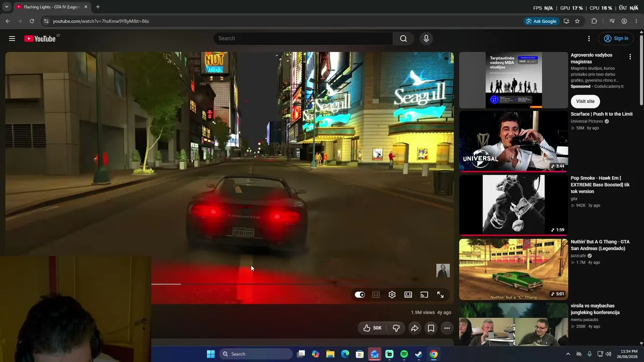Launch File Explorer from the taskbar
This screenshot has width=644, height=362.
330,354
